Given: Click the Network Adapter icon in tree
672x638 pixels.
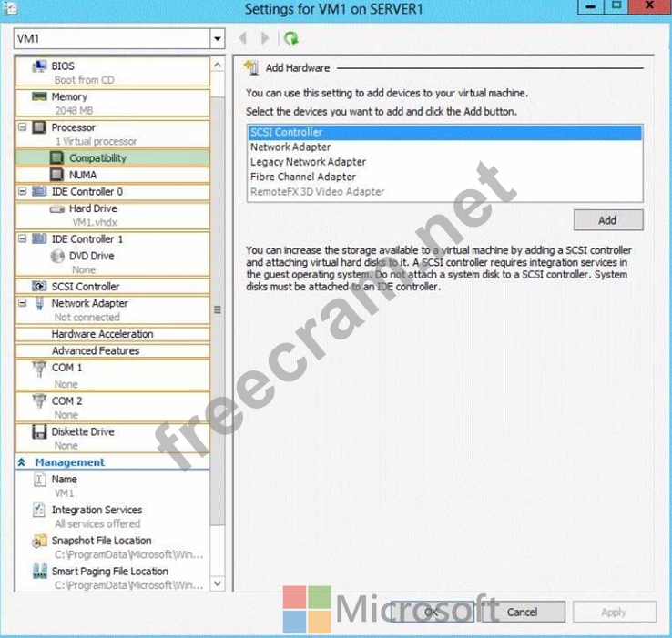Looking at the screenshot, I should (x=39, y=303).
